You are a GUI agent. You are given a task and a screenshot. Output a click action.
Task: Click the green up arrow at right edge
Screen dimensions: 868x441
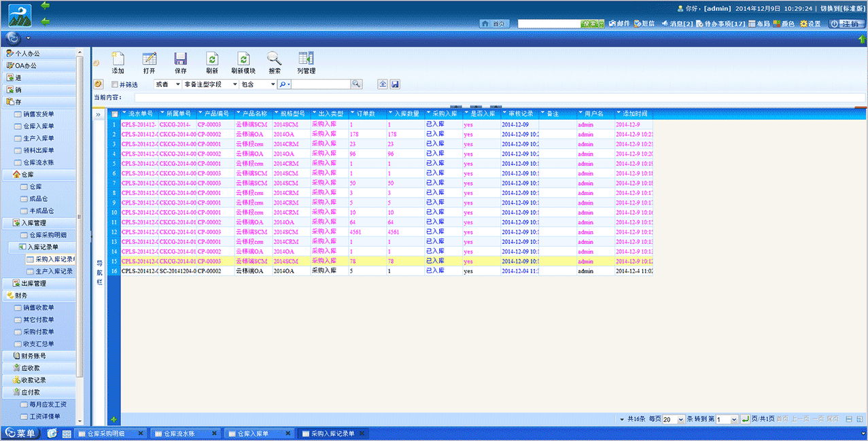862,39
